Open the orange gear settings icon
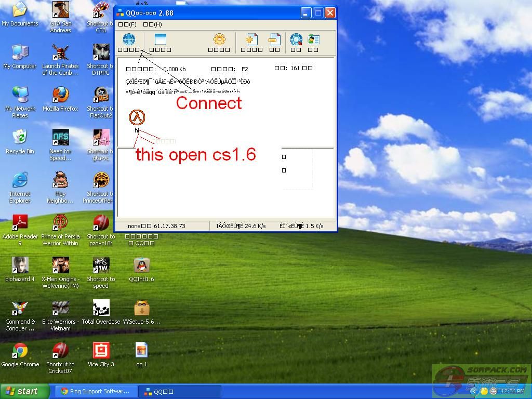The height and width of the screenshot is (399, 532). (x=219, y=39)
